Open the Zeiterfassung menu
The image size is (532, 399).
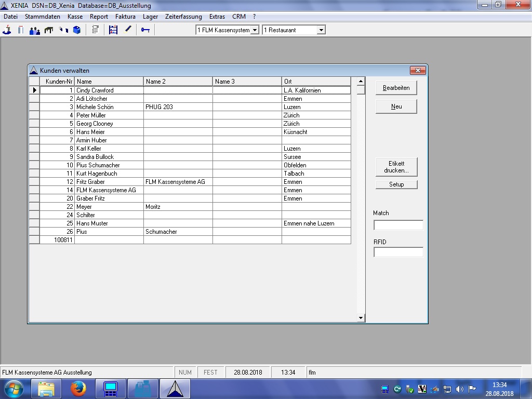click(183, 17)
